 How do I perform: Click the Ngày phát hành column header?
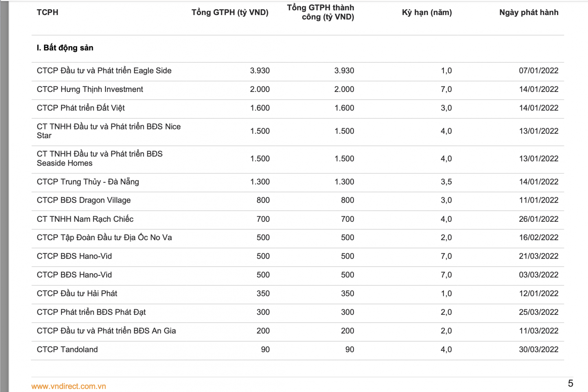(528, 12)
